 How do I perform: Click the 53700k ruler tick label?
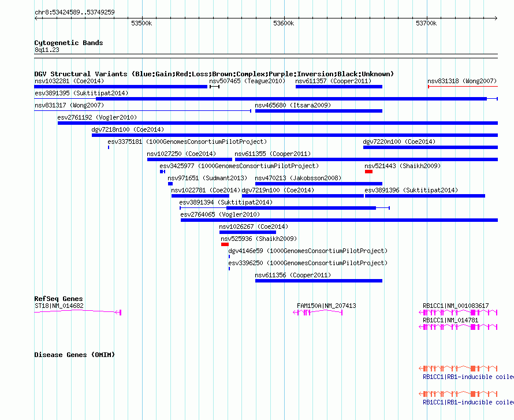tap(426, 24)
